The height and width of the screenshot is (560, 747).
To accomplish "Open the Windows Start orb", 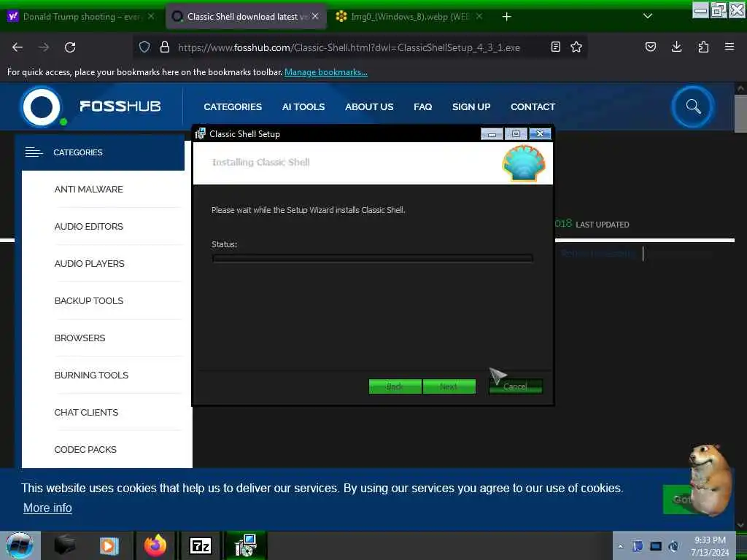I will (19, 545).
